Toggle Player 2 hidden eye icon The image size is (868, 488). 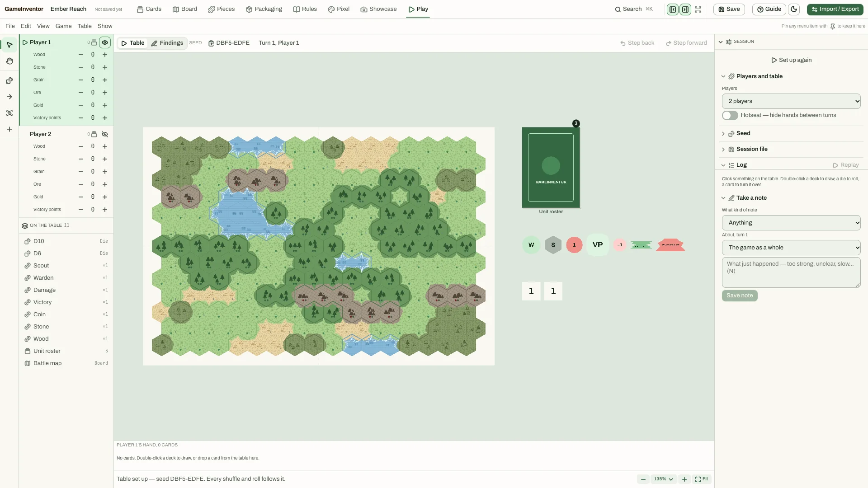105,134
